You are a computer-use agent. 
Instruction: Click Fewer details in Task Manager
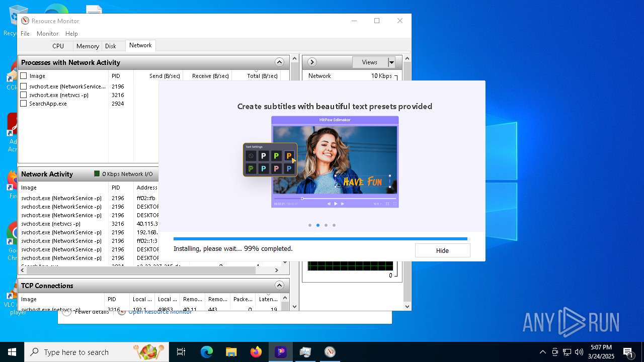92,312
